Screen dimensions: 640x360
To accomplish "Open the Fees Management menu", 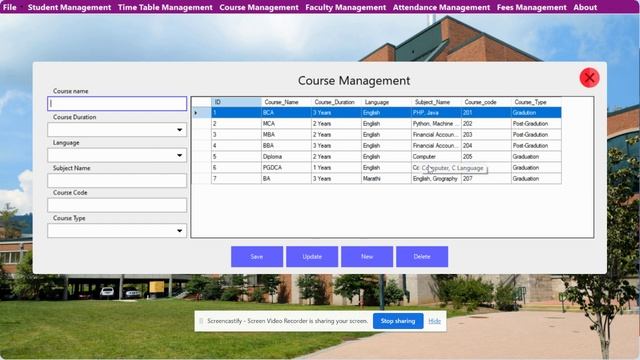I will 531,7.
